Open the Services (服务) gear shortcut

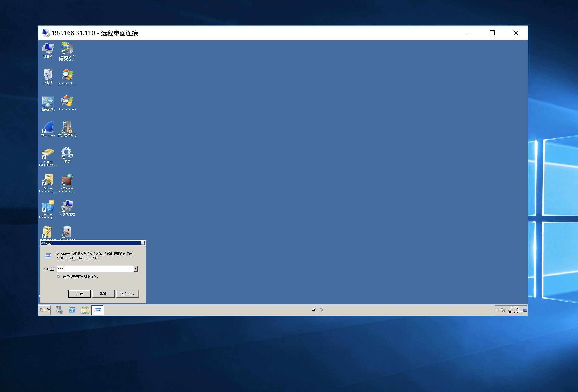click(x=67, y=153)
